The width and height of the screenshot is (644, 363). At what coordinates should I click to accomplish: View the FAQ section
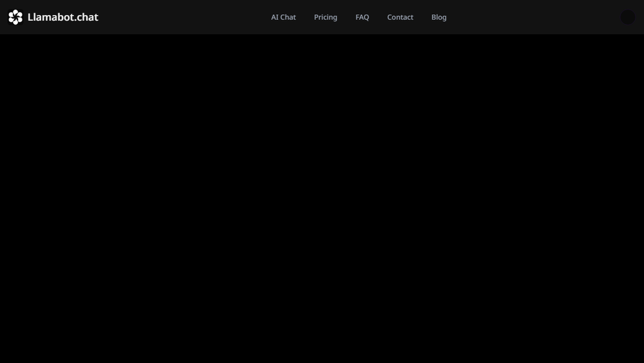362,17
